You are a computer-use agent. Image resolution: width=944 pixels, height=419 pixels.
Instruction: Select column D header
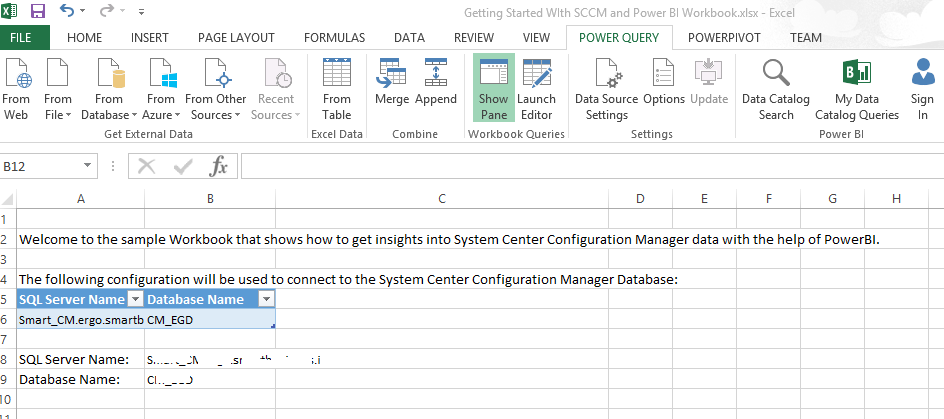click(x=640, y=199)
